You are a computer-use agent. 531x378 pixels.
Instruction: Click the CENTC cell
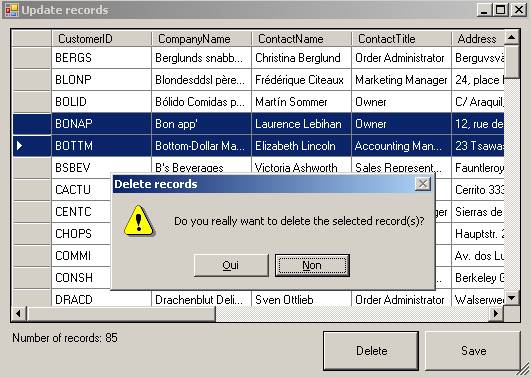tap(81, 212)
